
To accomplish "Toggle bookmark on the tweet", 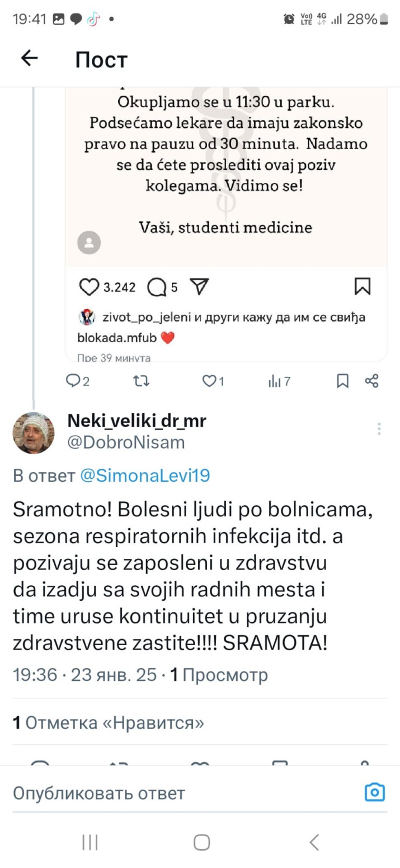I will pyautogui.click(x=343, y=381).
